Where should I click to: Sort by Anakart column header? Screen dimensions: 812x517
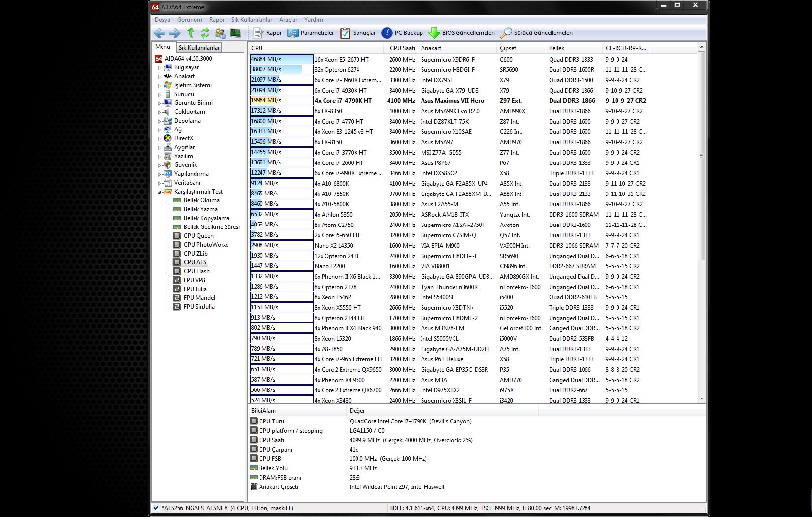pyautogui.click(x=457, y=48)
